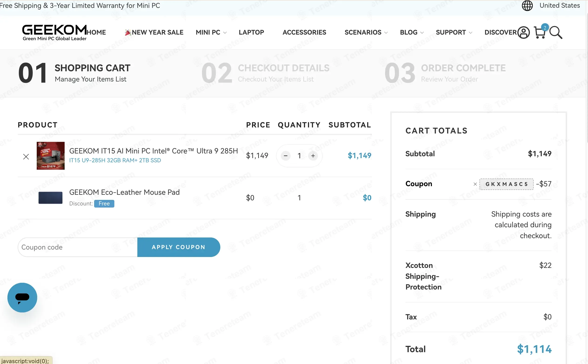Click the 01 SHOPPING CART step
This screenshot has height=364, width=588.
pyautogui.click(x=74, y=72)
